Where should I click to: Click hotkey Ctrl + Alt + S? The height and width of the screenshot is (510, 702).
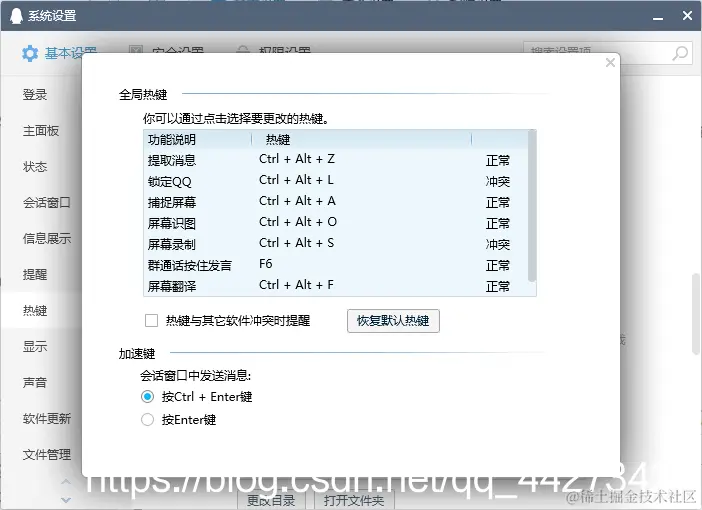tap(296, 243)
